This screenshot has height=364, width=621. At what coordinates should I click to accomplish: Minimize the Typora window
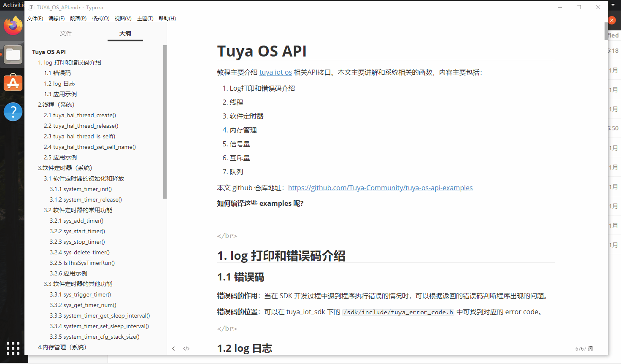tap(560, 7)
